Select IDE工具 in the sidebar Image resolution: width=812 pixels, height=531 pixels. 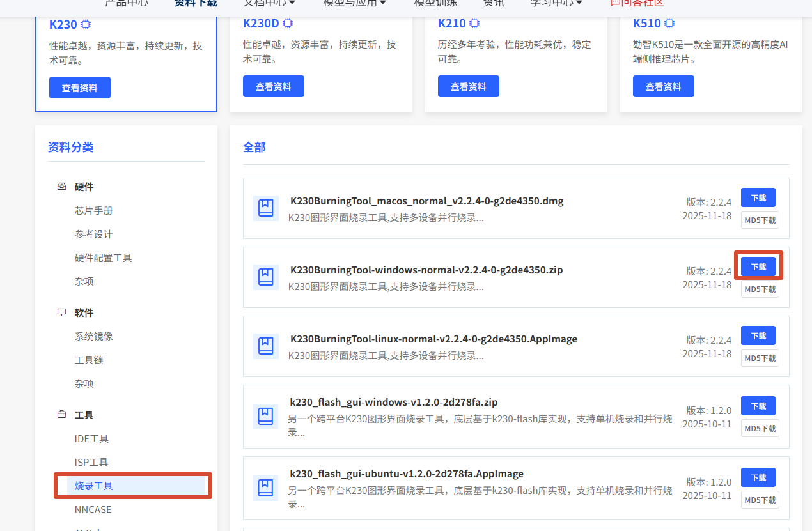[x=91, y=438]
